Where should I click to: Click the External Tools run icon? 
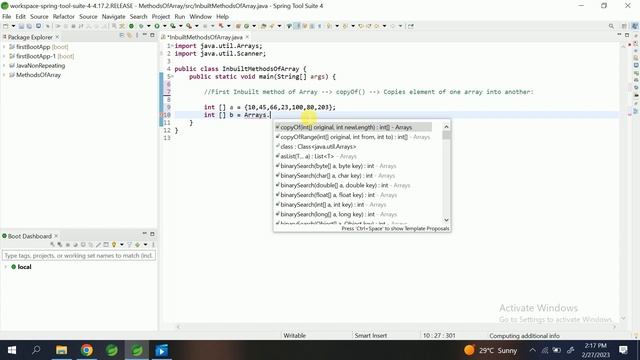coord(189,26)
